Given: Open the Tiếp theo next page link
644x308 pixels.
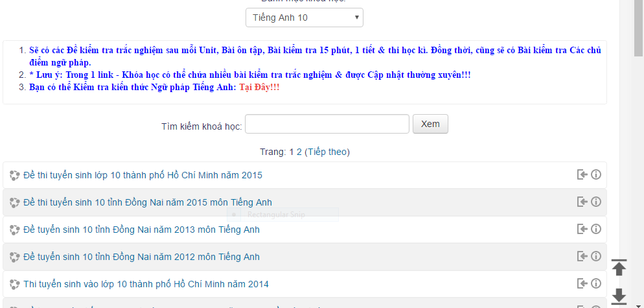Looking at the screenshot, I should pyautogui.click(x=328, y=152).
